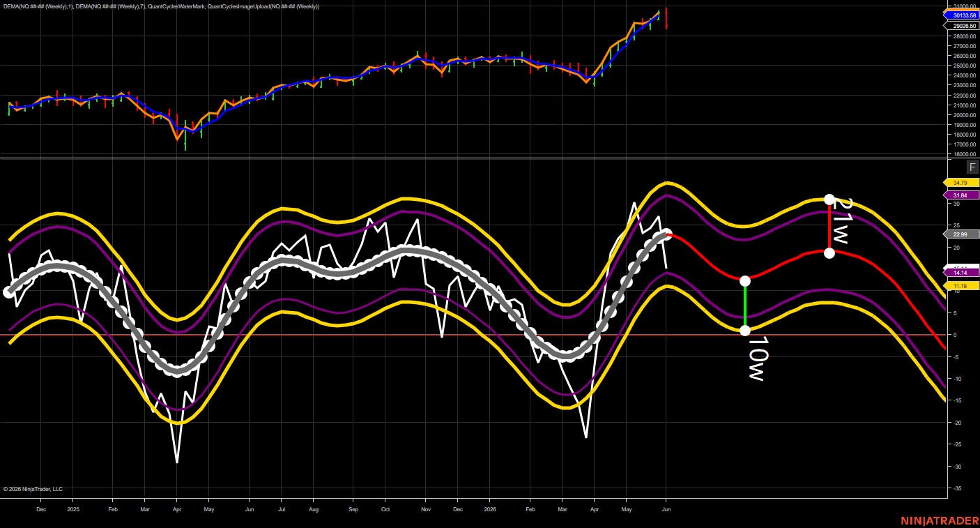Click the 10w cycle label
Viewport: 980px width, 528px height.
coord(757,359)
